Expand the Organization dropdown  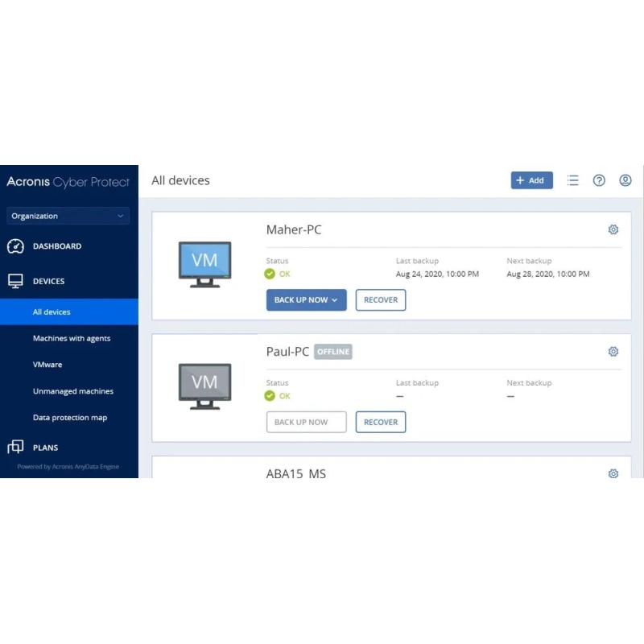point(68,216)
